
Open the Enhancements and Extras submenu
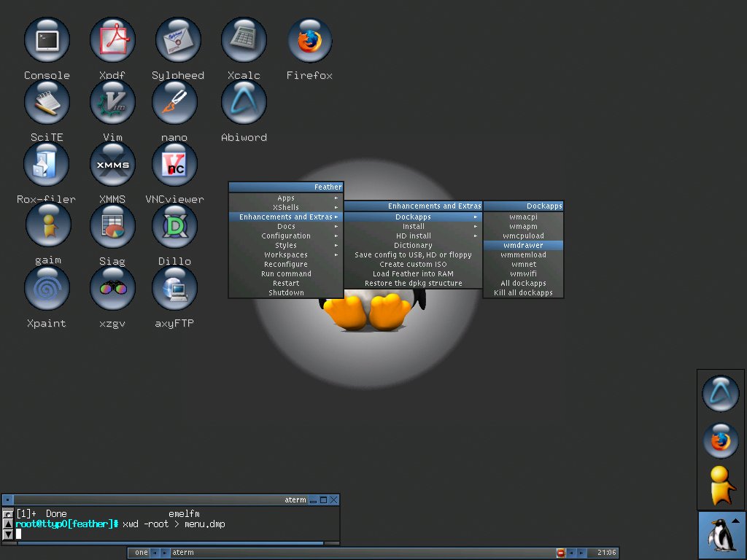click(286, 217)
